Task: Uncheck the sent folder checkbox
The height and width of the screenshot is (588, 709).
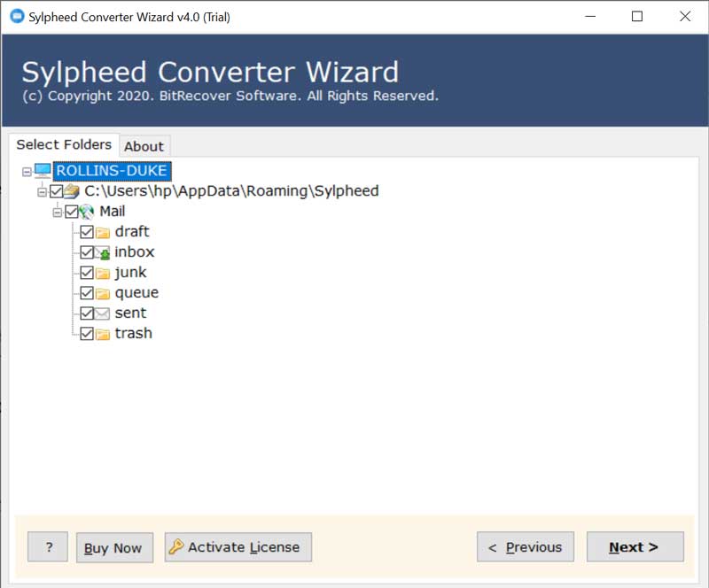Action: click(x=87, y=313)
